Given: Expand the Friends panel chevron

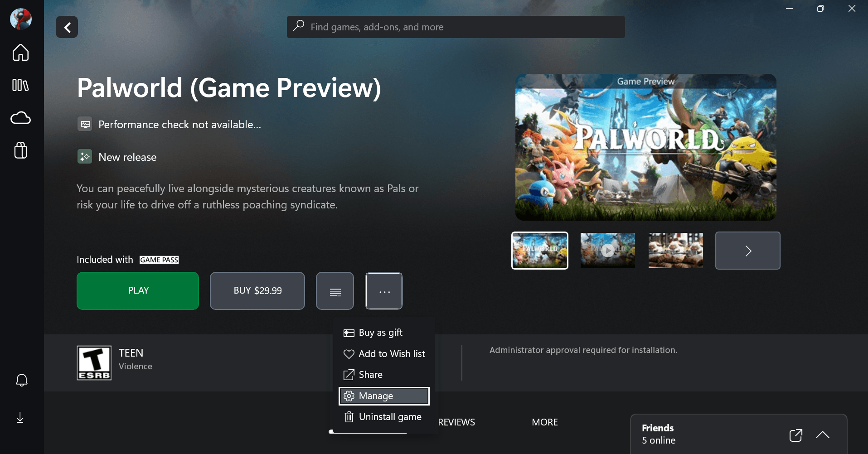Looking at the screenshot, I should coord(822,435).
